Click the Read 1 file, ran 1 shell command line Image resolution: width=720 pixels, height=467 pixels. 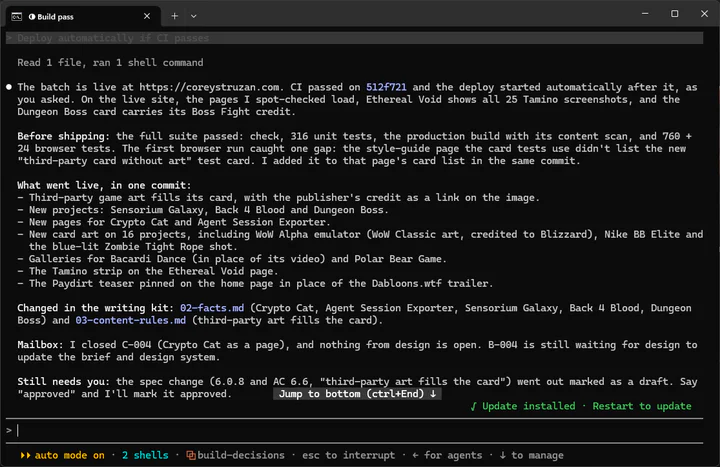click(x=110, y=62)
